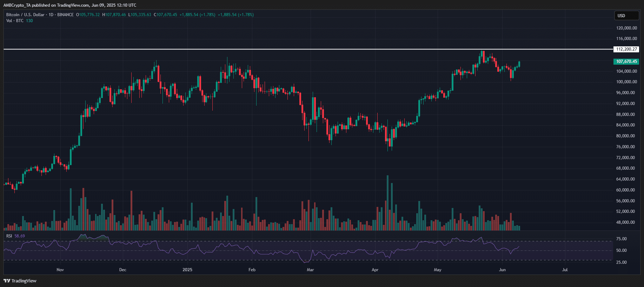Screen dimensions: 644x287
Task: Click the 80,000.00 price axis label
Action: (x=625, y=136)
